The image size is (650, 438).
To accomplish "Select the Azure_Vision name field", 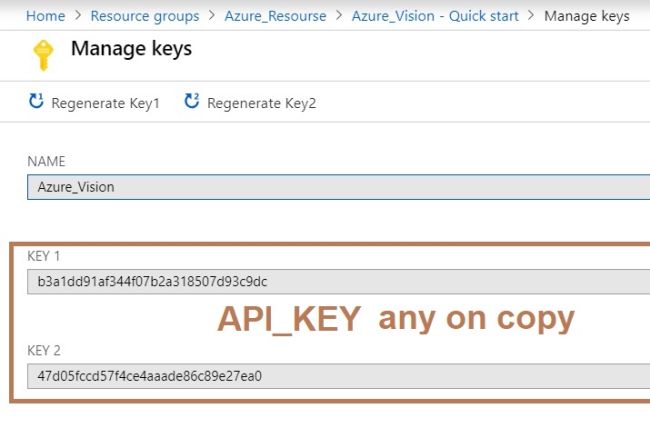I will (338, 187).
